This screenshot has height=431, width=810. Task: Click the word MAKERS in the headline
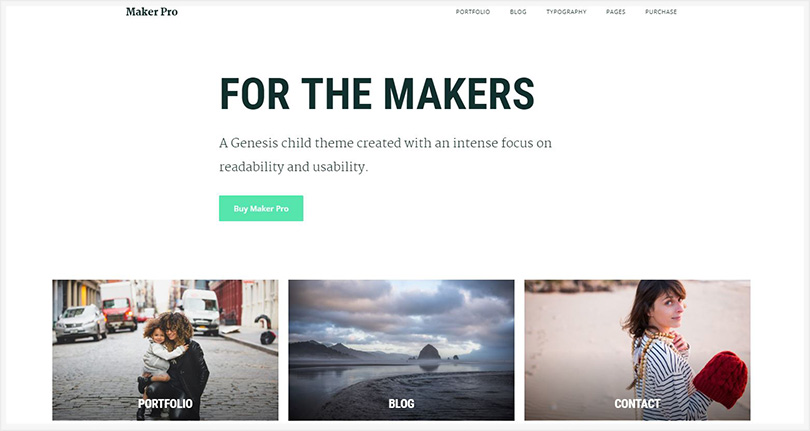point(459,94)
